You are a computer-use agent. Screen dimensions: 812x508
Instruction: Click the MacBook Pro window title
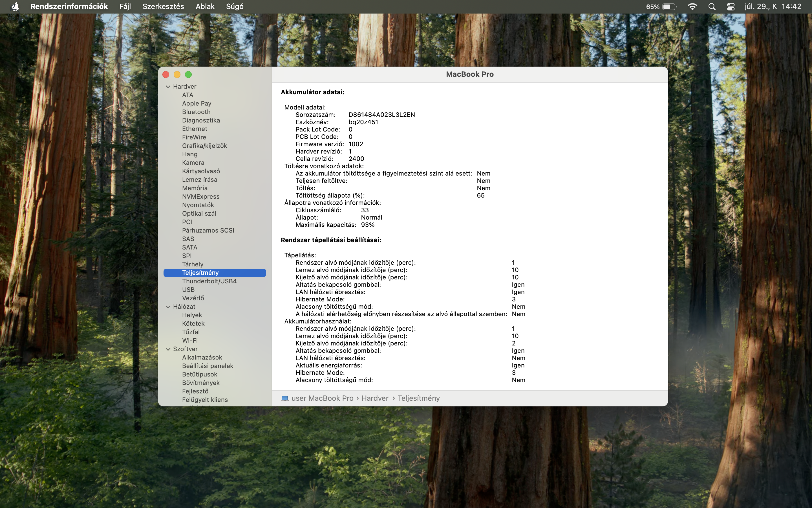(469, 74)
